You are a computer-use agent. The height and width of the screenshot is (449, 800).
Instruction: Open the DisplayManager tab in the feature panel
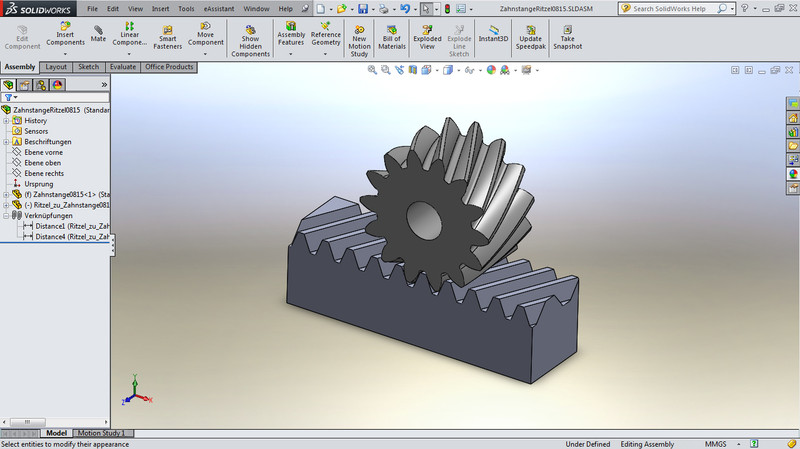[x=59, y=86]
